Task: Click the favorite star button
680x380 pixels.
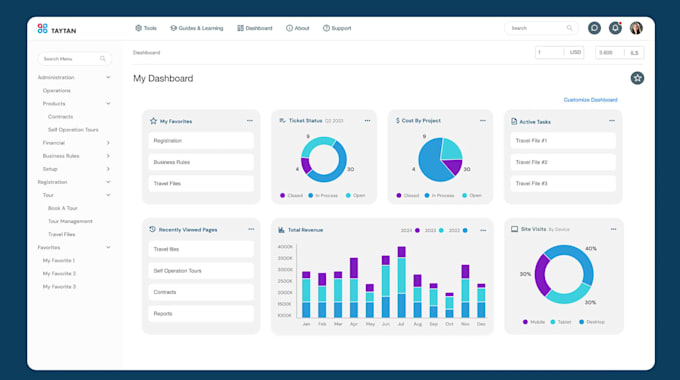Action: point(637,78)
